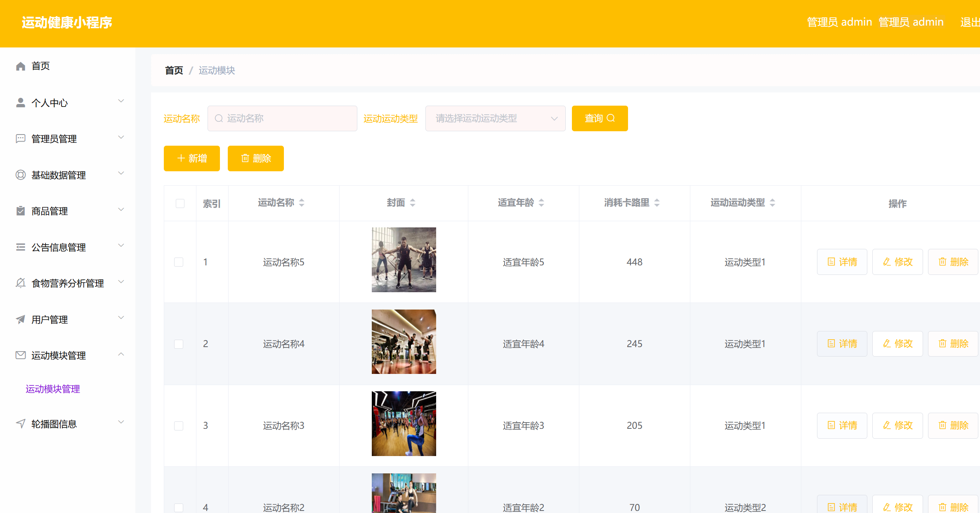Click the 用户管理 paper plane icon
Viewport: 980px width, 513px height.
coord(20,319)
